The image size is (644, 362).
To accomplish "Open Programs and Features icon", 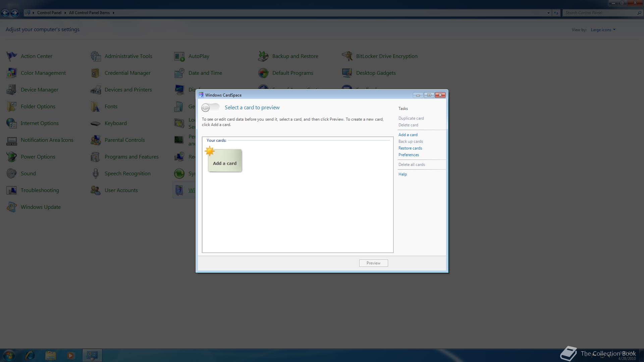I will point(96,157).
